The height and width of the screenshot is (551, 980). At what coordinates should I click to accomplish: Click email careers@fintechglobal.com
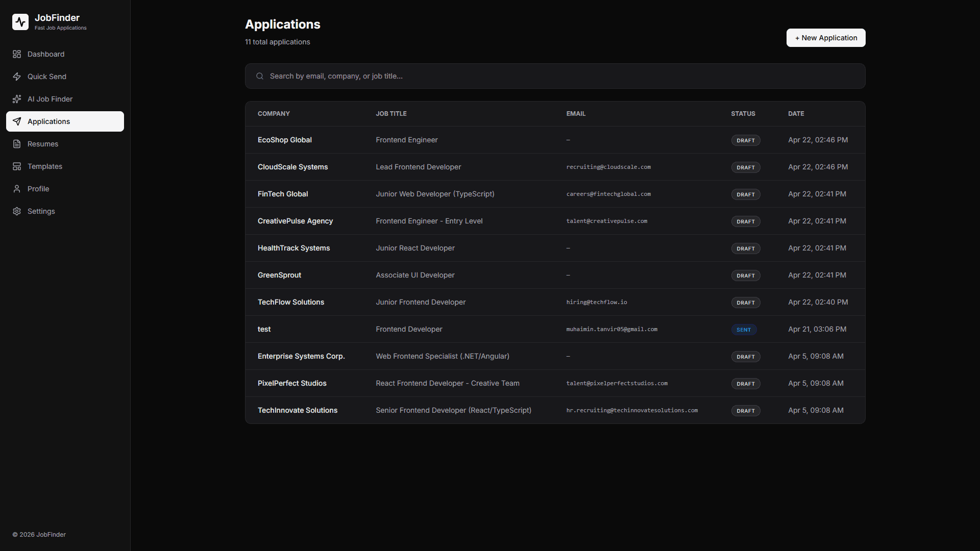click(608, 194)
